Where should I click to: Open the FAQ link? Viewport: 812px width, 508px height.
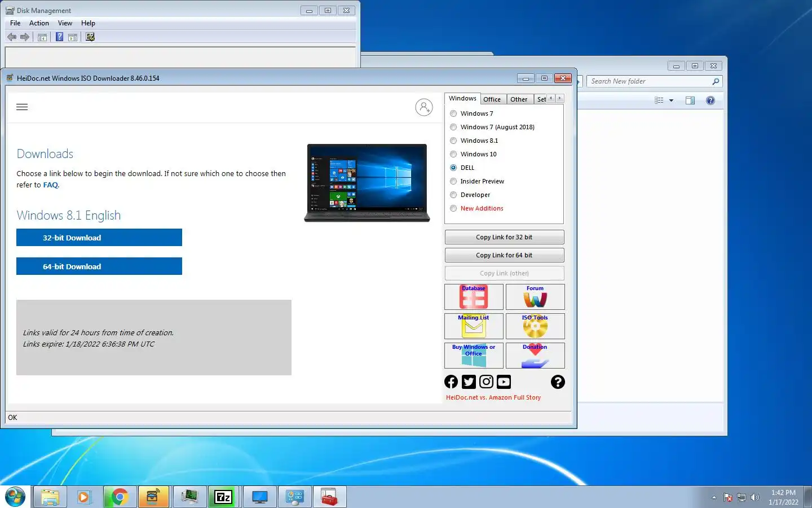tap(50, 185)
